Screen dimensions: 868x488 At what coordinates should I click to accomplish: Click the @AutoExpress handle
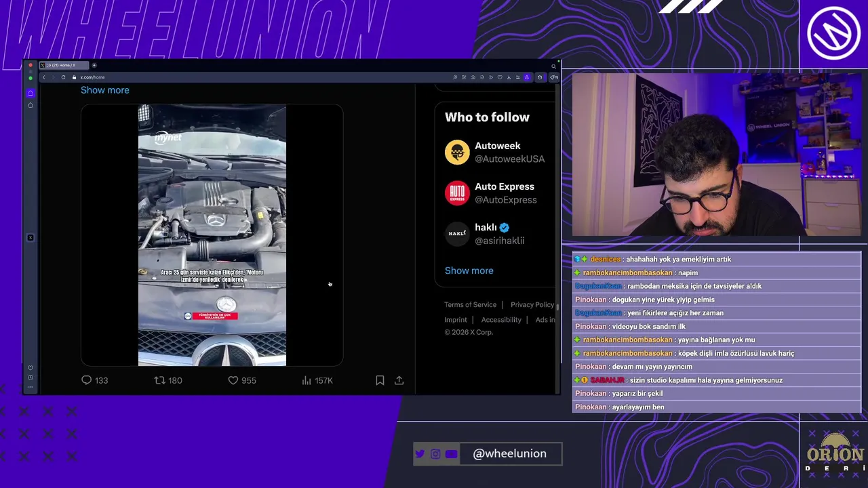coord(506,200)
